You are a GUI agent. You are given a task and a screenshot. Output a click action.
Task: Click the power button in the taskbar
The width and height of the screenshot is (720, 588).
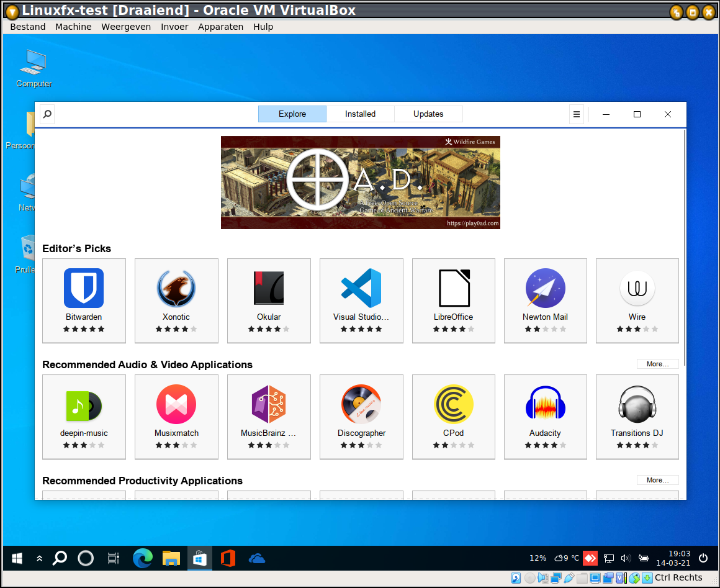point(703,558)
